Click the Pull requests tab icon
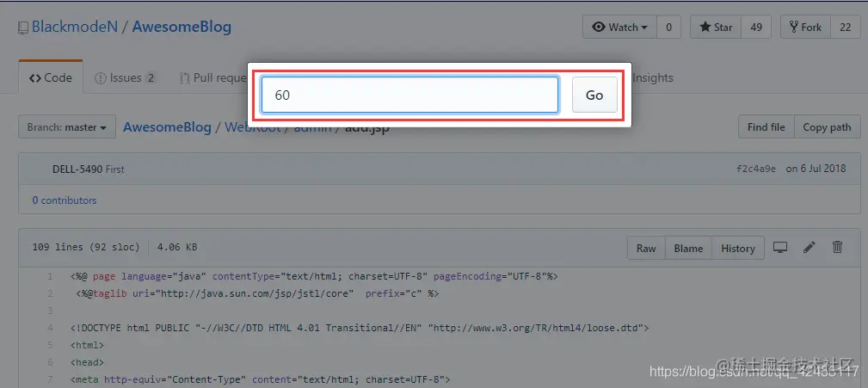Image resolution: width=868 pixels, height=388 pixels. pyautogui.click(x=184, y=78)
